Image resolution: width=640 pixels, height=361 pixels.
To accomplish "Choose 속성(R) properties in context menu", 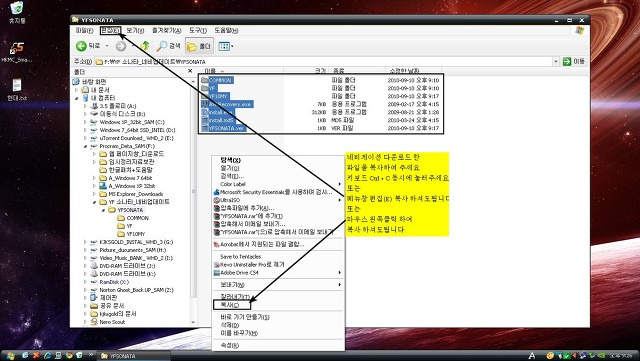I will 278,345.
